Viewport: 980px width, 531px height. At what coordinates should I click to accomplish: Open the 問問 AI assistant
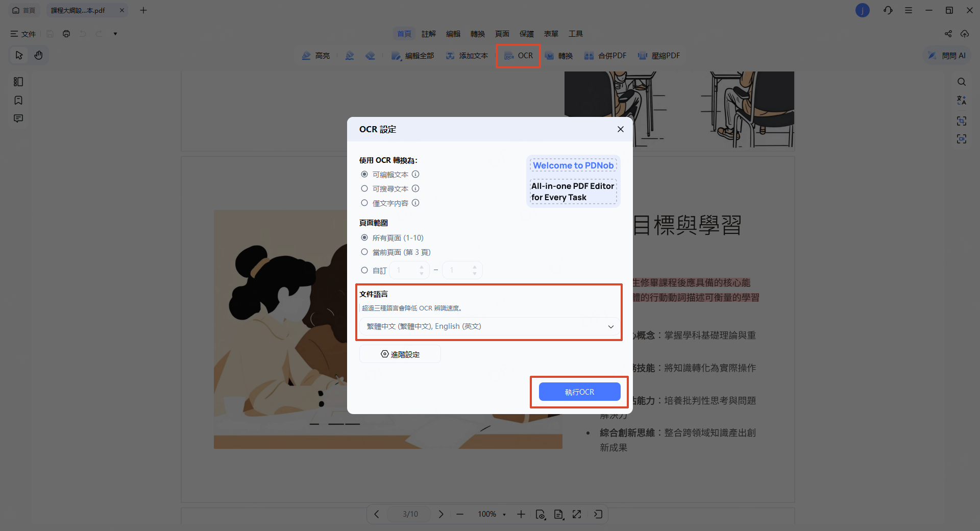click(x=947, y=56)
